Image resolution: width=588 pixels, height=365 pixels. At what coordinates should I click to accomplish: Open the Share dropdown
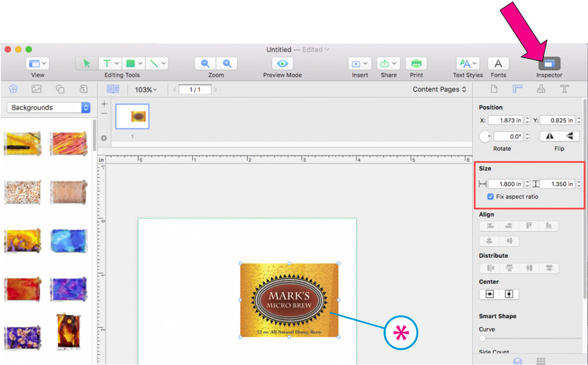pos(389,64)
